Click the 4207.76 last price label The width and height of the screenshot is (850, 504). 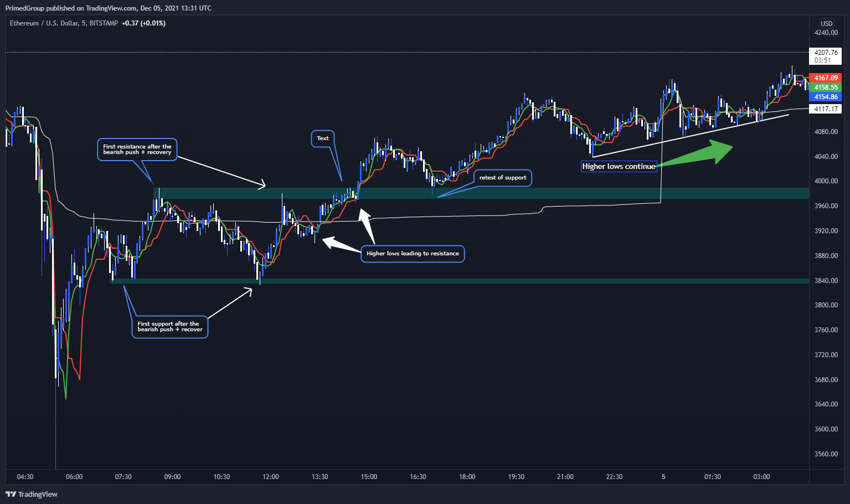pyautogui.click(x=825, y=53)
